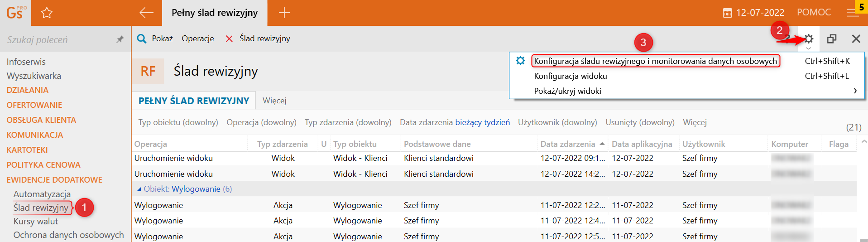
Task: Open Automatyzacja in sidebar
Action: point(42,194)
